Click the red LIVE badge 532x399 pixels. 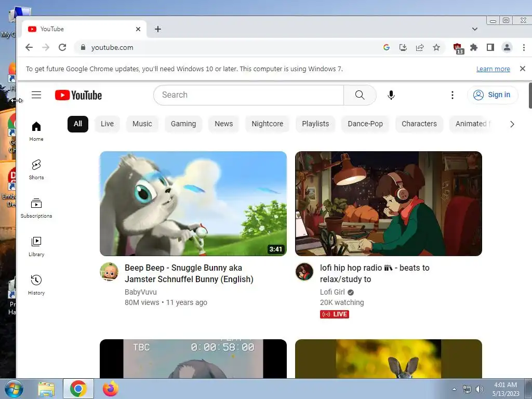334,314
